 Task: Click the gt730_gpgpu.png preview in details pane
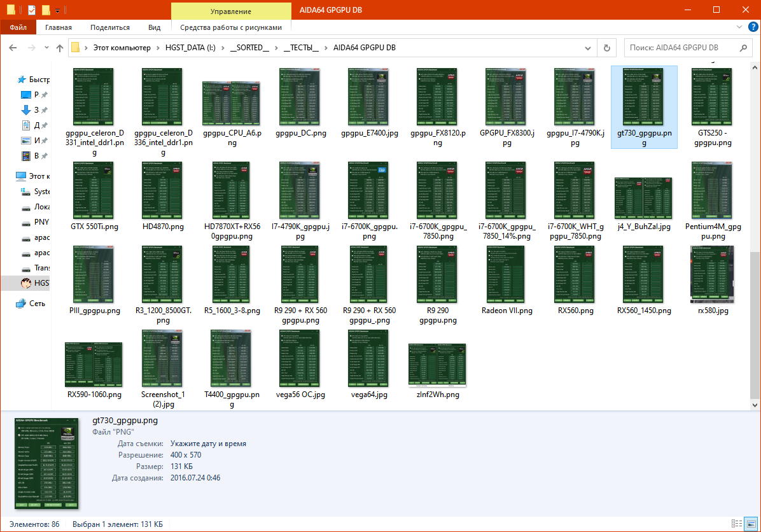(x=46, y=463)
